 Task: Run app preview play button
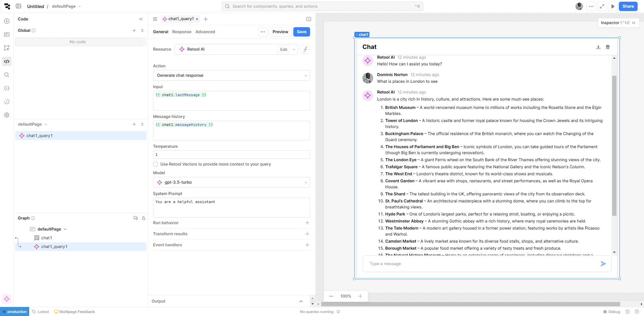pos(613,6)
